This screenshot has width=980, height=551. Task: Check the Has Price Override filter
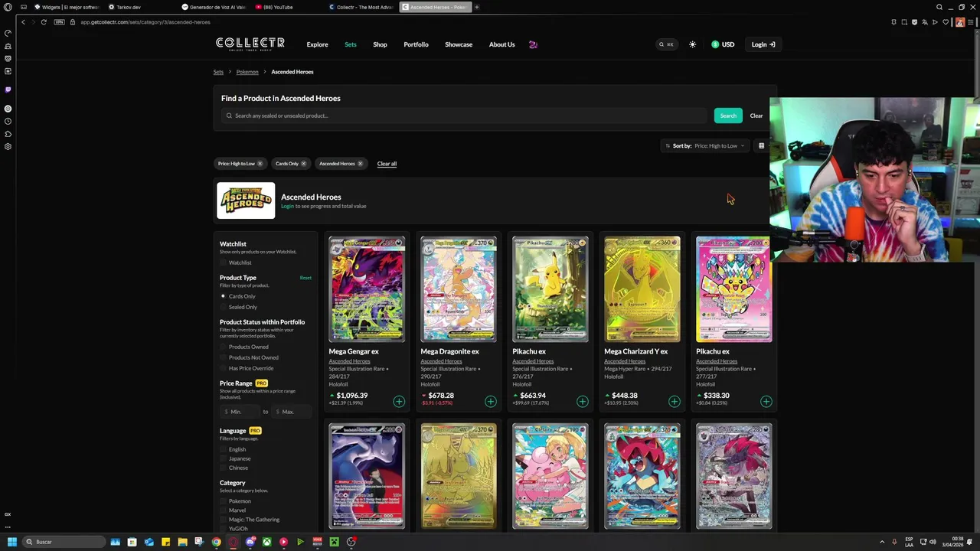pos(224,368)
